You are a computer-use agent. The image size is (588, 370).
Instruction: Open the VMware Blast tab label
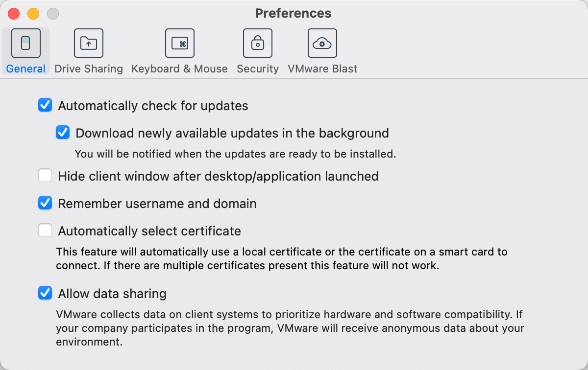point(322,69)
